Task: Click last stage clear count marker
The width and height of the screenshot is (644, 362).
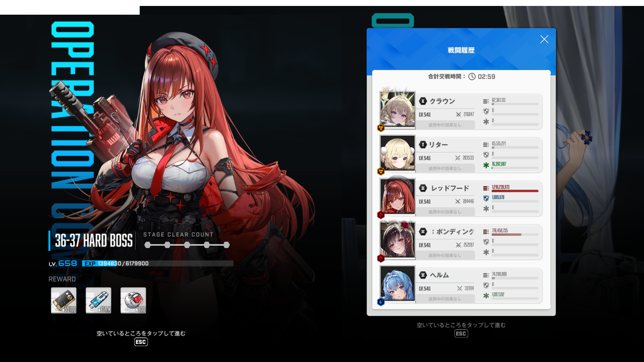Action: (227, 245)
